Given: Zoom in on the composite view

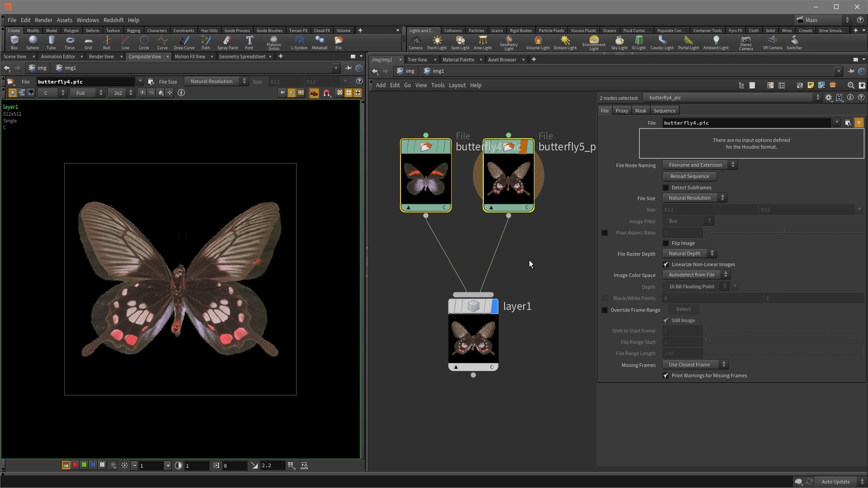Looking at the screenshot, I should click(x=142, y=93).
